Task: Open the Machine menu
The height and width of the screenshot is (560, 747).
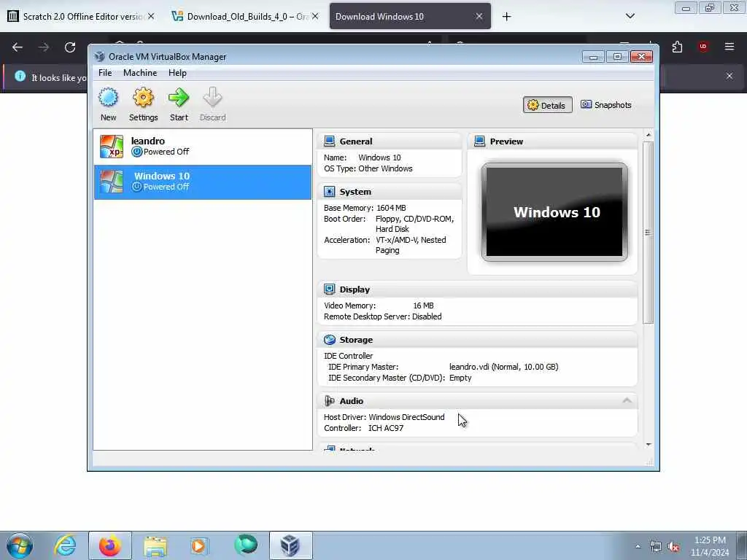Action: (140, 73)
